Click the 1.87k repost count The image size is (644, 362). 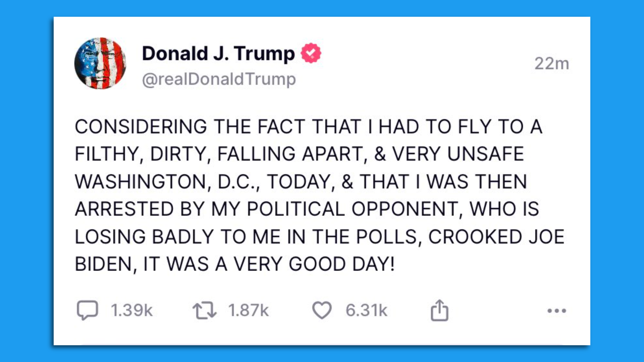click(x=249, y=310)
